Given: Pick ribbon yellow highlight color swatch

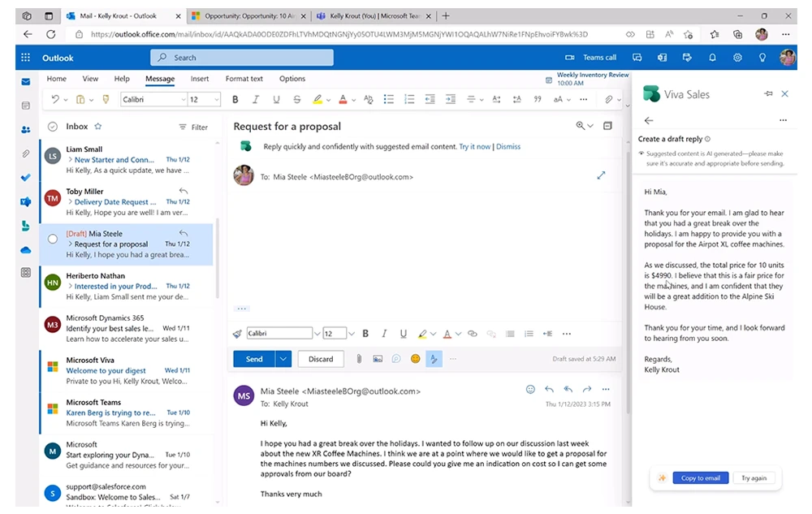Looking at the screenshot, I should [317, 99].
